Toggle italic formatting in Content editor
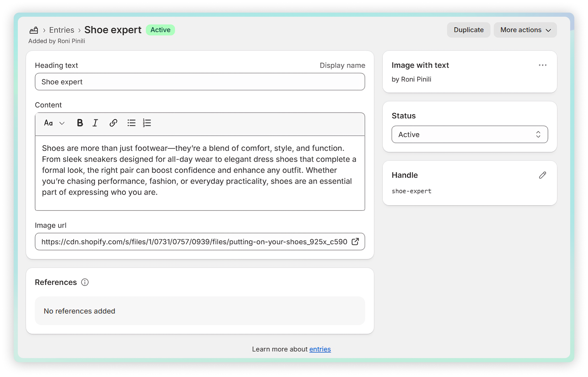 tap(95, 123)
